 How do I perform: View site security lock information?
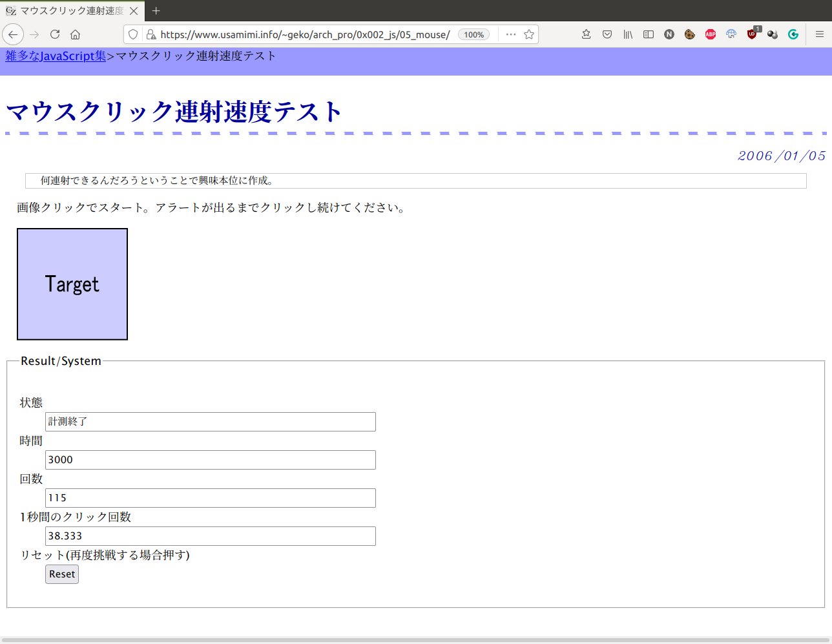(151, 34)
